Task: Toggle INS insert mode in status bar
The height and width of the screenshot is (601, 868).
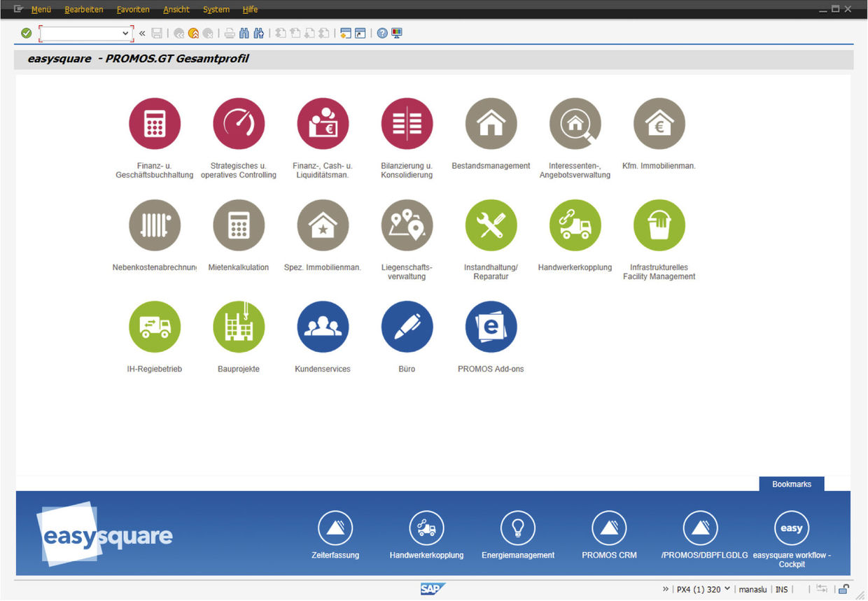Action: [782, 589]
